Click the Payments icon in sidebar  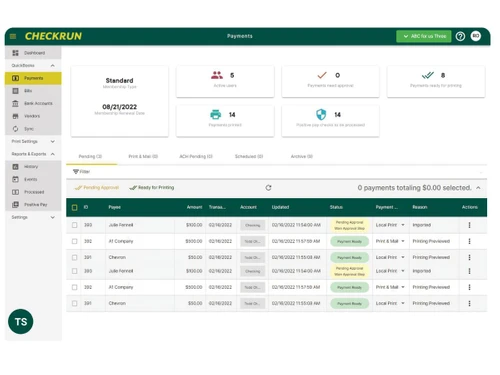(15, 78)
